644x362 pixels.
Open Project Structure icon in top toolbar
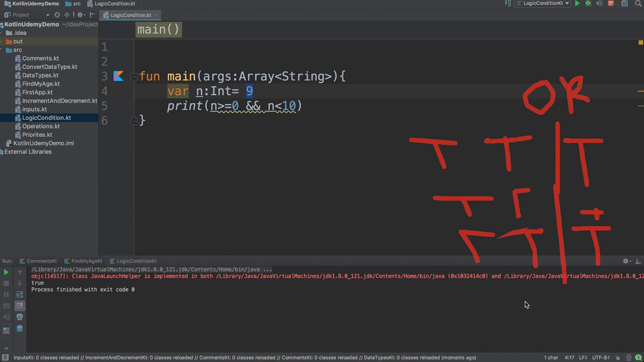(625, 4)
